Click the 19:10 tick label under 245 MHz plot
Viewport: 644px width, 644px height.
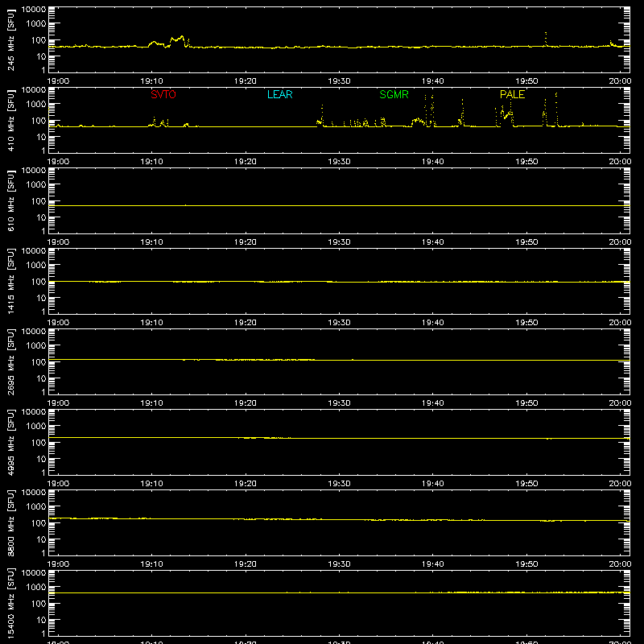[151, 81]
